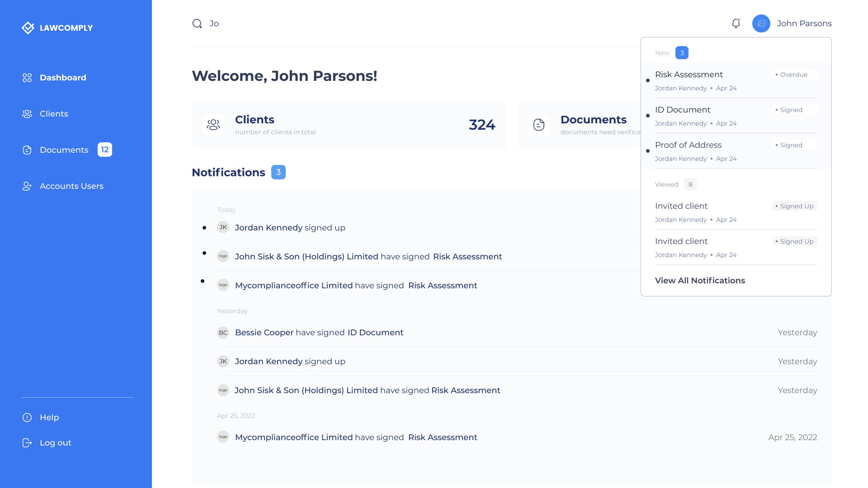
Task: Click the search magnifier icon
Action: coord(197,23)
